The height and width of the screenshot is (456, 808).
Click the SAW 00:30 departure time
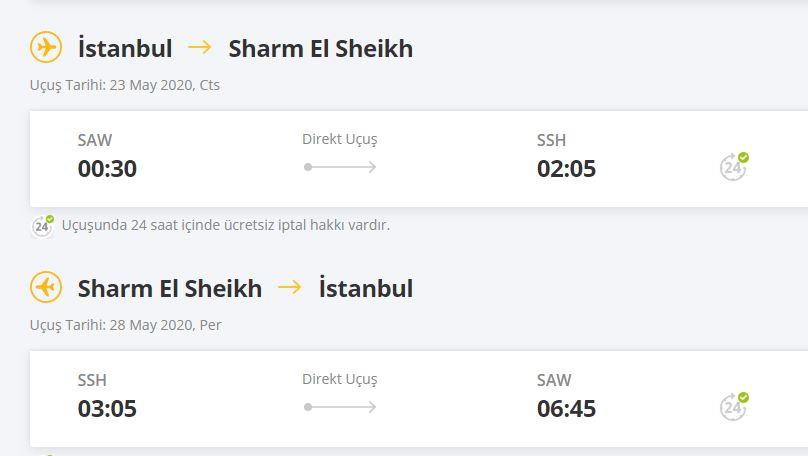tap(107, 169)
